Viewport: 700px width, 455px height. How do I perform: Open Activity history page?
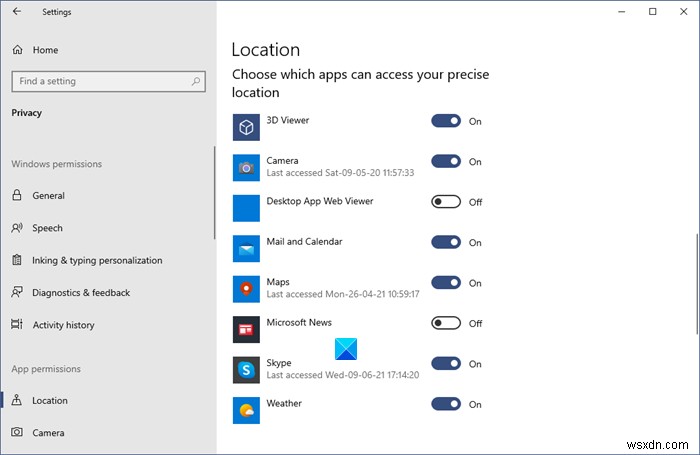(107, 325)
